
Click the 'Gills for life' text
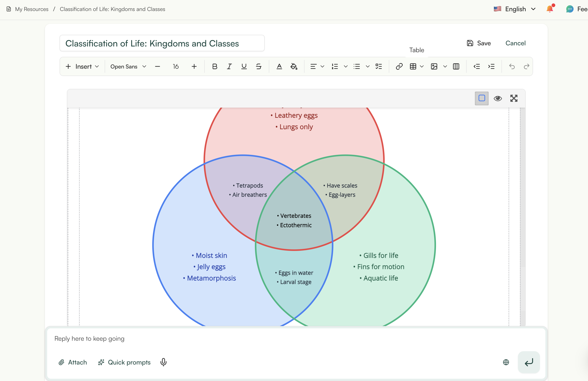(x=381, y=255)
